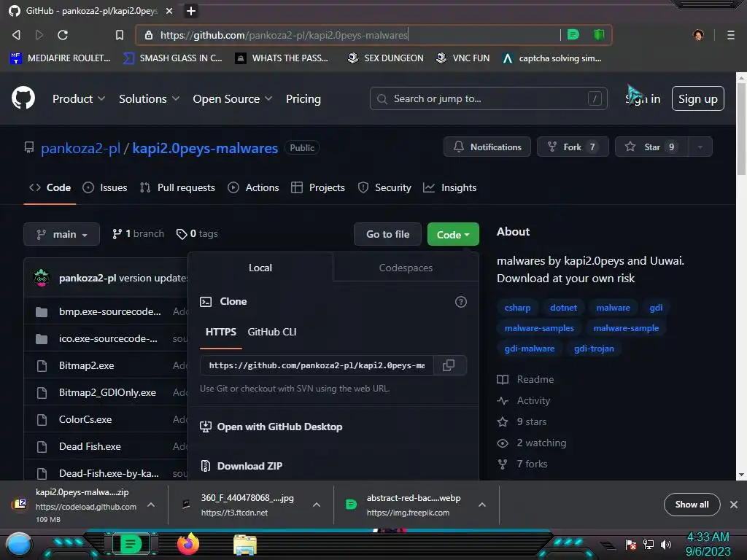Open the MEDIAFIRE ROULET... bookmark
This screenshot has height=560, width=747.
click(60, 58)
